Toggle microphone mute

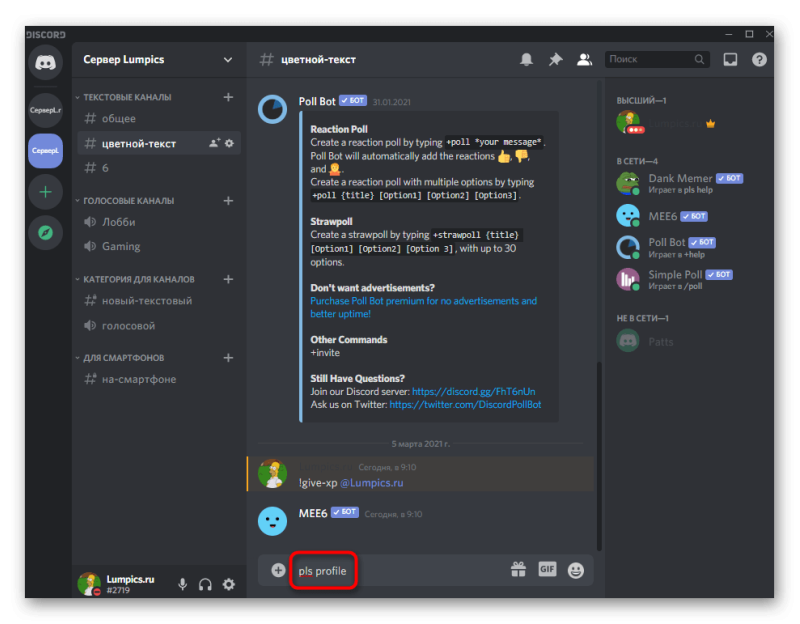point(182,584)
